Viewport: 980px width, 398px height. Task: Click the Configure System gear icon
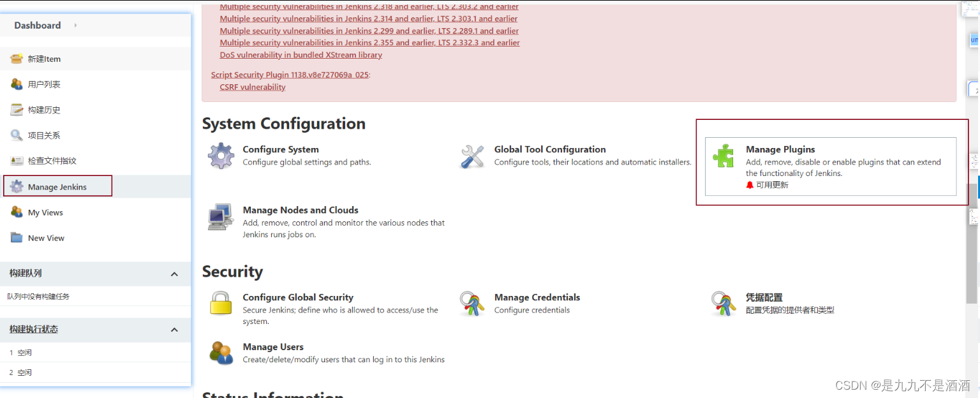(x=221, y=156)
